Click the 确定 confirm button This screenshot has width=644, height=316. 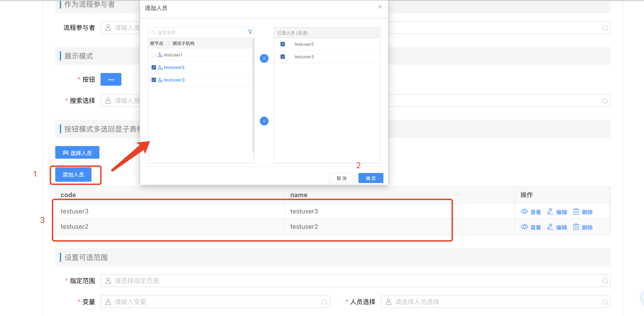370,178
